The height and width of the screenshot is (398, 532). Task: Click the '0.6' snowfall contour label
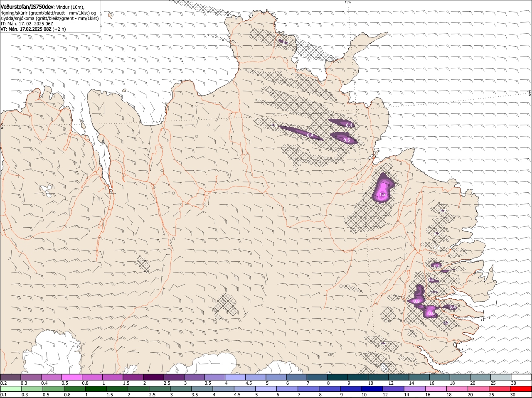pos(431,313)
